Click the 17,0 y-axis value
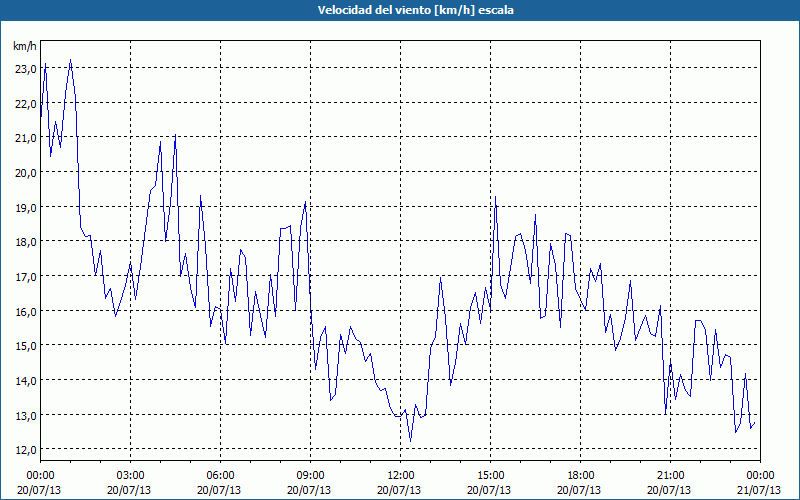800x500 pixels. [x=26, y=277]
